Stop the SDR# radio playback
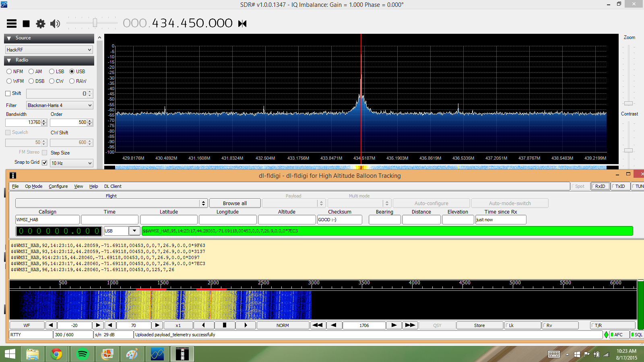The height and width of the screenshot is (362, 644). [26, 24]
